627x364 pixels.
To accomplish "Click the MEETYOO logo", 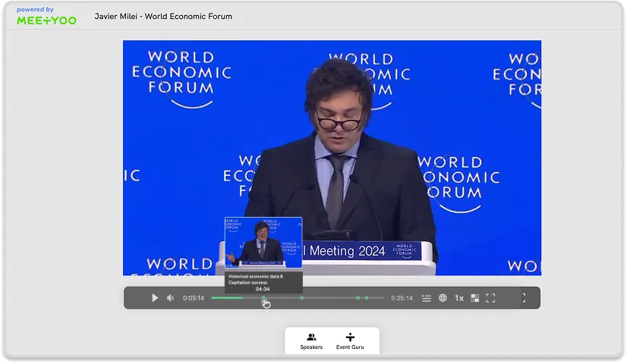I will click(x=46, y=20).
